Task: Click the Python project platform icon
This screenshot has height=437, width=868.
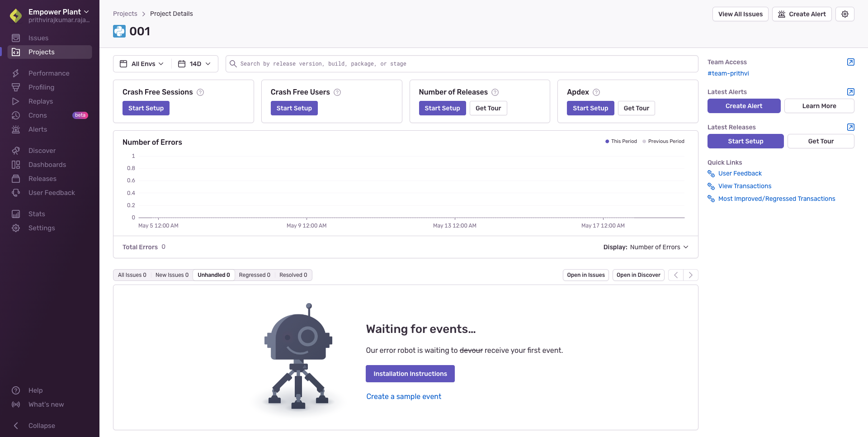Action: [x=119, y=31]
